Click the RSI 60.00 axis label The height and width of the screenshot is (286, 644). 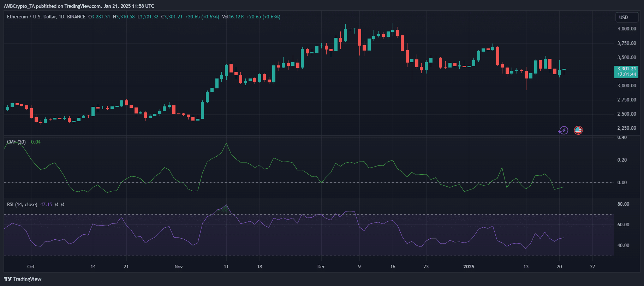(x=623, y=224)
